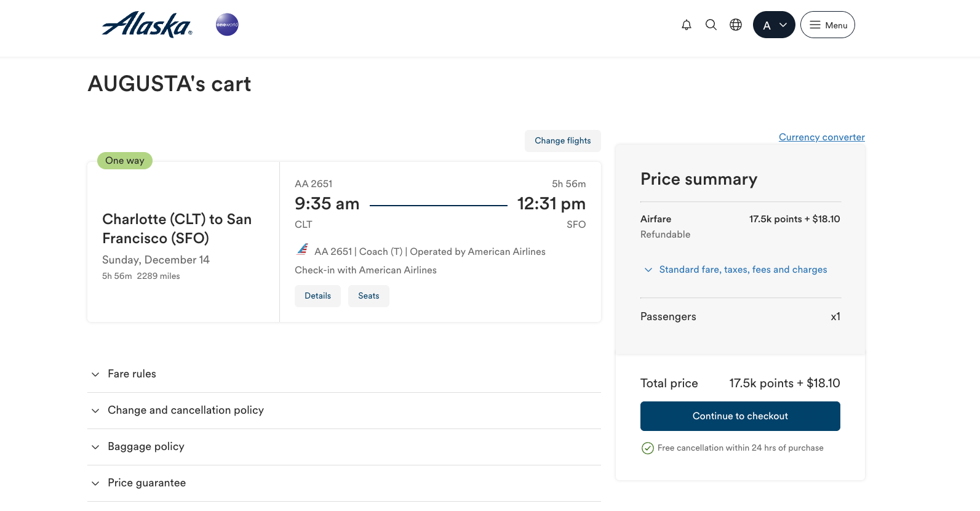Click the American Airlines tail logo
The image size is (980, 511).
click(x=303, y=249)
